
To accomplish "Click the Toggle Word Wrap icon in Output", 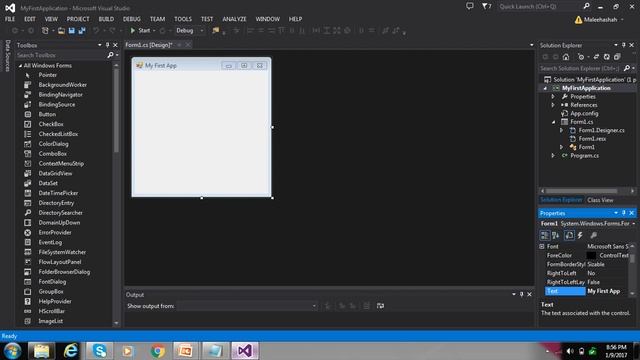I will pyautogui.click(x=380, y=306).
